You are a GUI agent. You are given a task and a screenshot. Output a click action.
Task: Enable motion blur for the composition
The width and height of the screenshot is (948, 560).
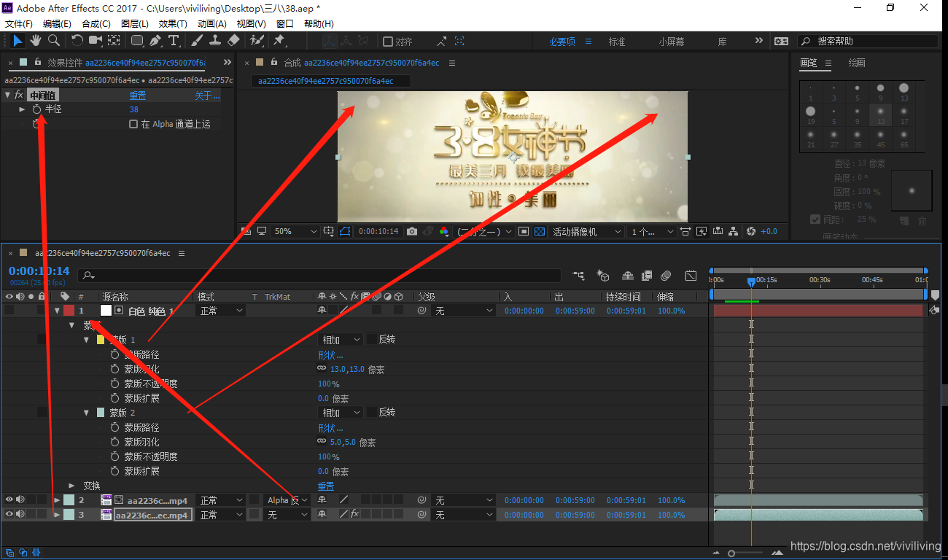[x=666, y=276]
